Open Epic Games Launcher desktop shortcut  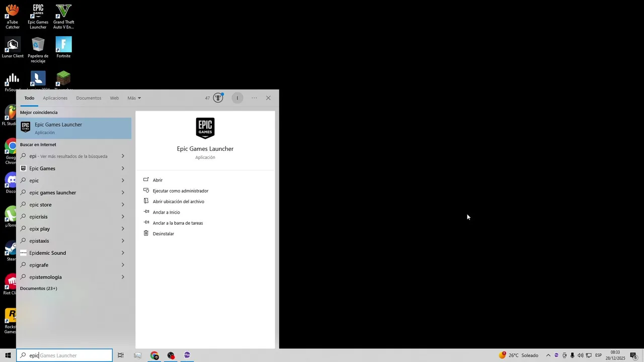point(38,17)
